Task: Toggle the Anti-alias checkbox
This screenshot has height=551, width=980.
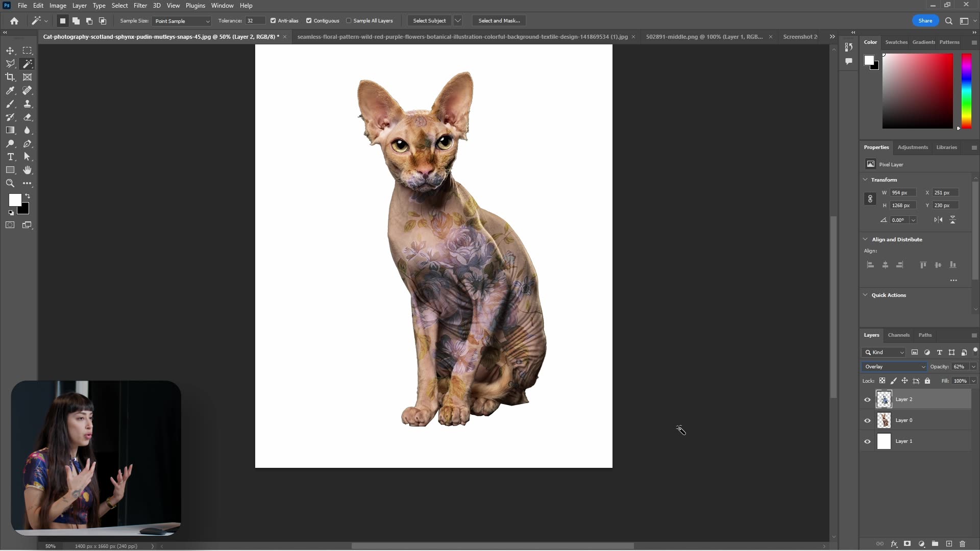Action: coord(273,21)
